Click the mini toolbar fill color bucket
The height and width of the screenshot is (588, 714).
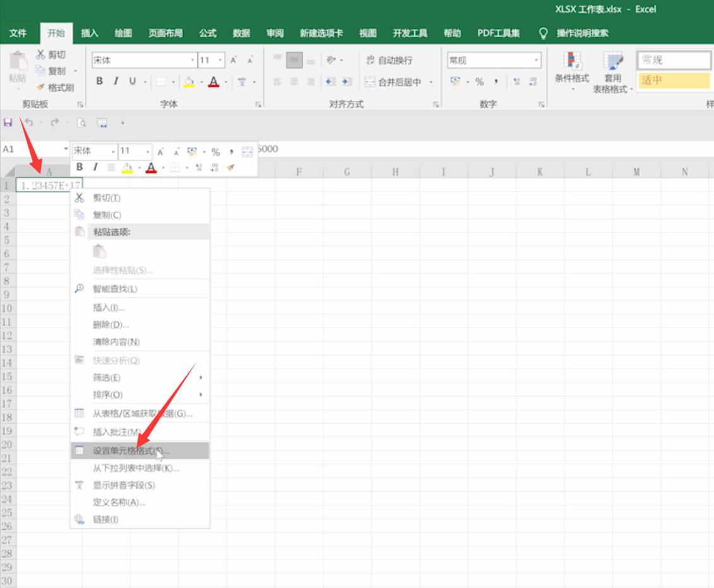(127, 167)
